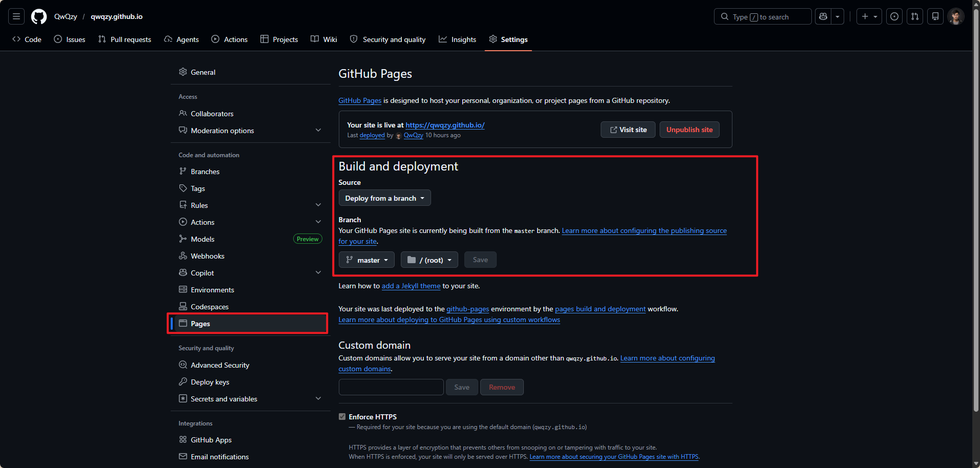
Task: Open pages build and deployment workflow link
Action: click(x=600, y=309)
